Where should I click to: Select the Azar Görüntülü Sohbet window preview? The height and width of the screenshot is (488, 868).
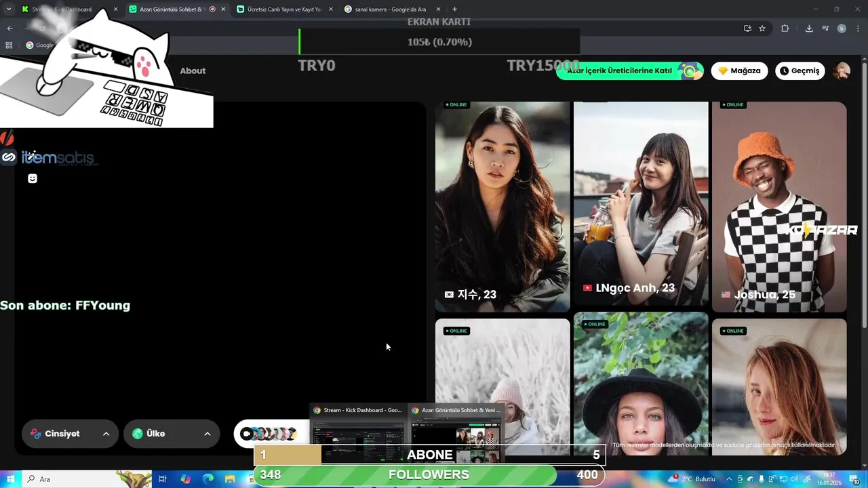(x=457, y=432)
